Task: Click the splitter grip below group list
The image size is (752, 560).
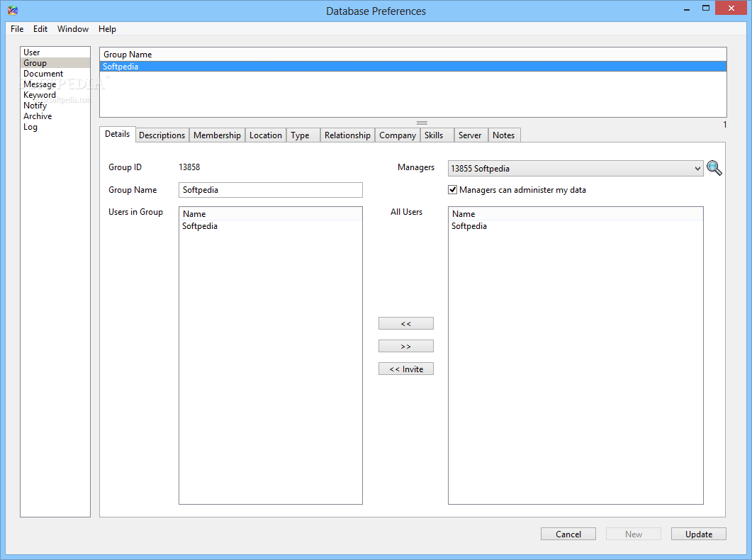Action: [422, 123]
